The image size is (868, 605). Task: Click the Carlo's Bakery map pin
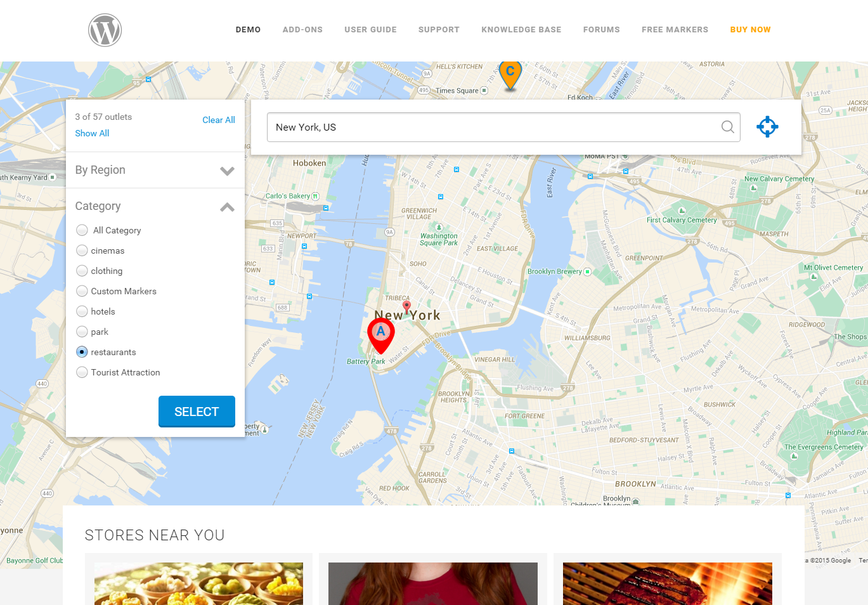click(315, 196)
